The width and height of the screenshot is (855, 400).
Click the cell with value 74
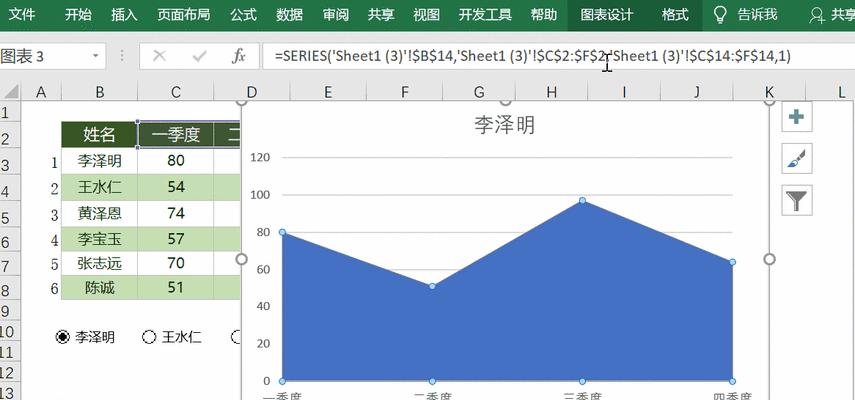[x=176, y=213]
